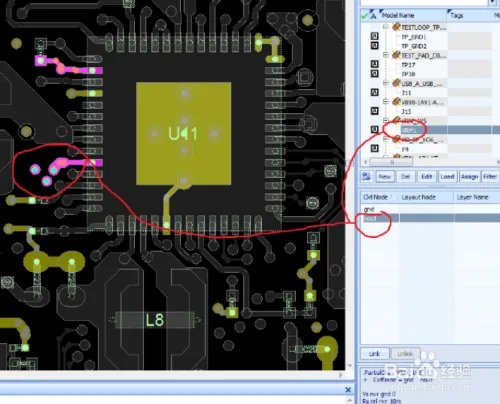Click the USB_A_USB model folder icon

(x=396, y=83)
